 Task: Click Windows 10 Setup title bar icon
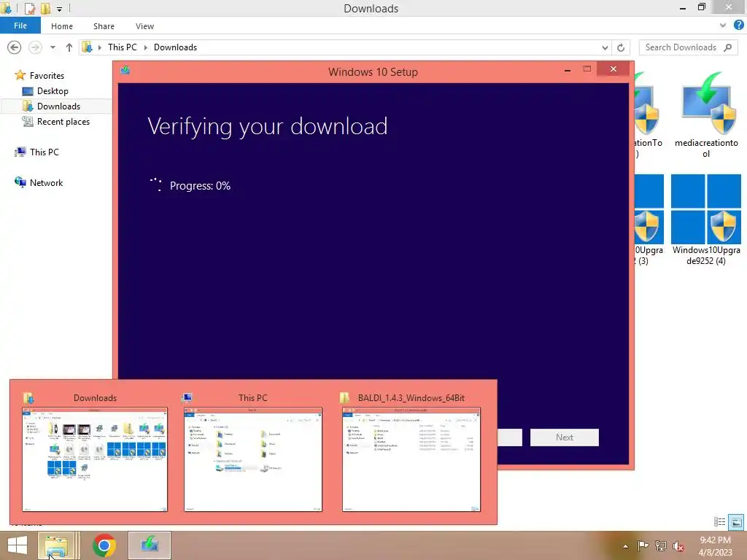click(125, 71)
